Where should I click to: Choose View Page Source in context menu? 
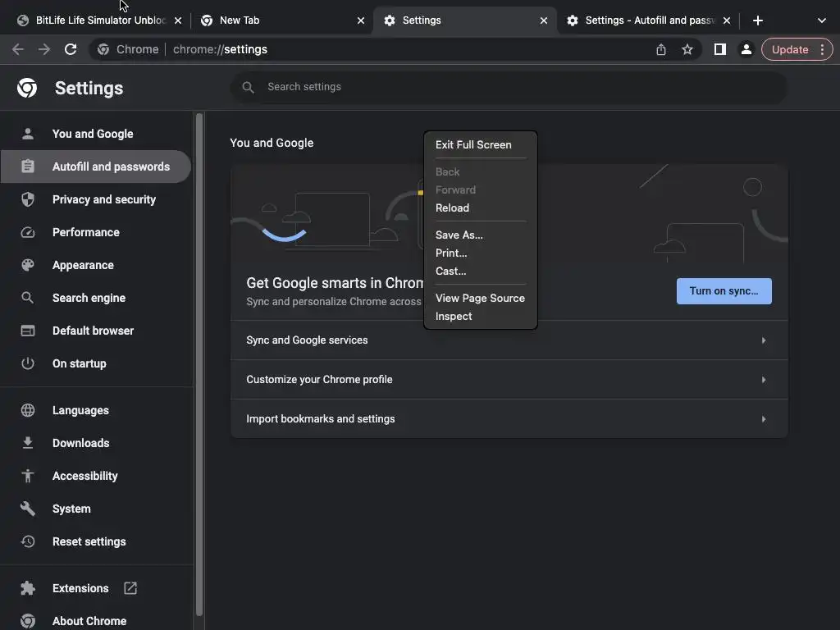click(480, 298)
